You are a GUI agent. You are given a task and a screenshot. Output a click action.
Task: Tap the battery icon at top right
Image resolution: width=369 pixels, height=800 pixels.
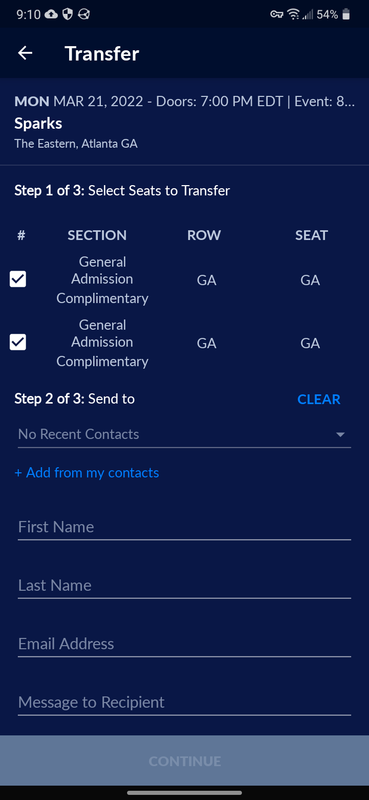[x=346, y=14]
